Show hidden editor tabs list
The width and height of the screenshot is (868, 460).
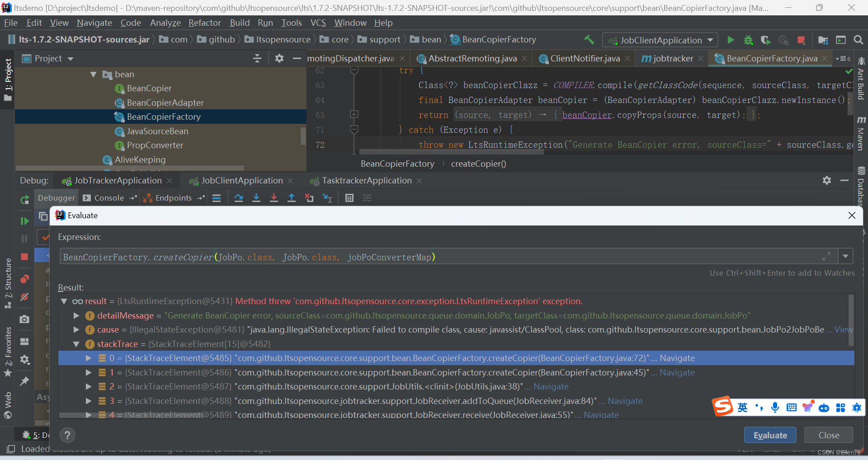(x=843, y=59)
